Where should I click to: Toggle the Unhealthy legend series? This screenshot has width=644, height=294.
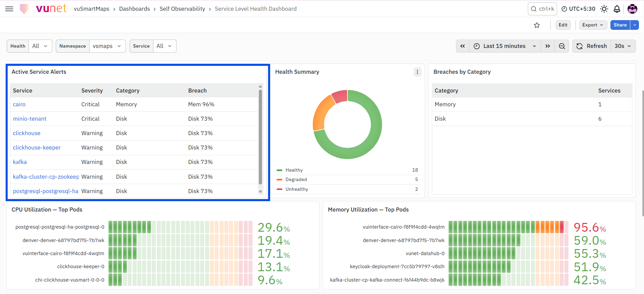coord(292,189)
